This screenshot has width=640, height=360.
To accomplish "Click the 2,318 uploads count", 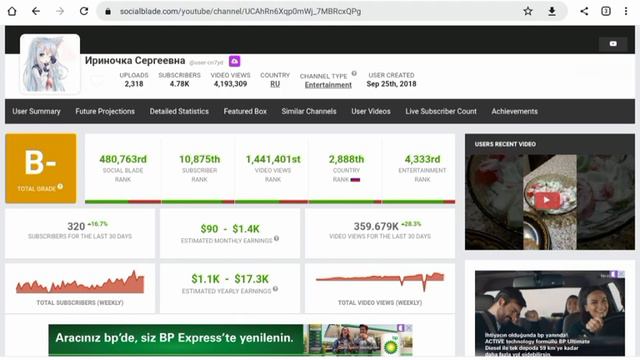I will 134,84.
